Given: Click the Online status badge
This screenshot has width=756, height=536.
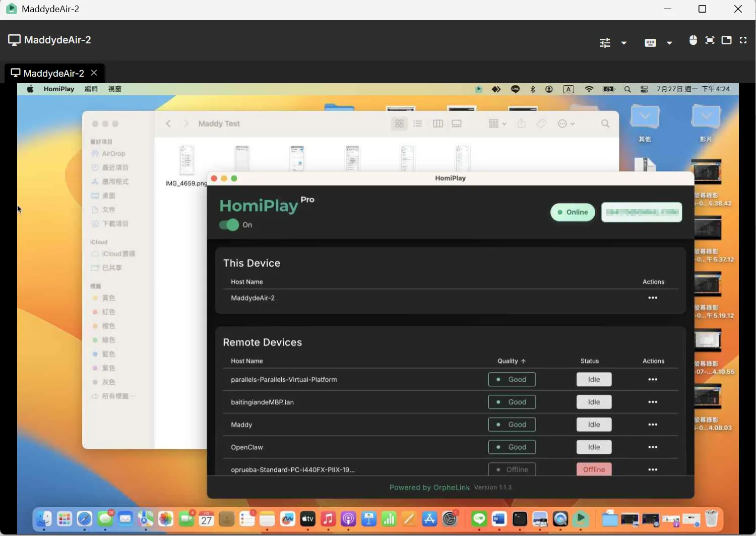Looking at the screenshot, I should click(573, 212).
